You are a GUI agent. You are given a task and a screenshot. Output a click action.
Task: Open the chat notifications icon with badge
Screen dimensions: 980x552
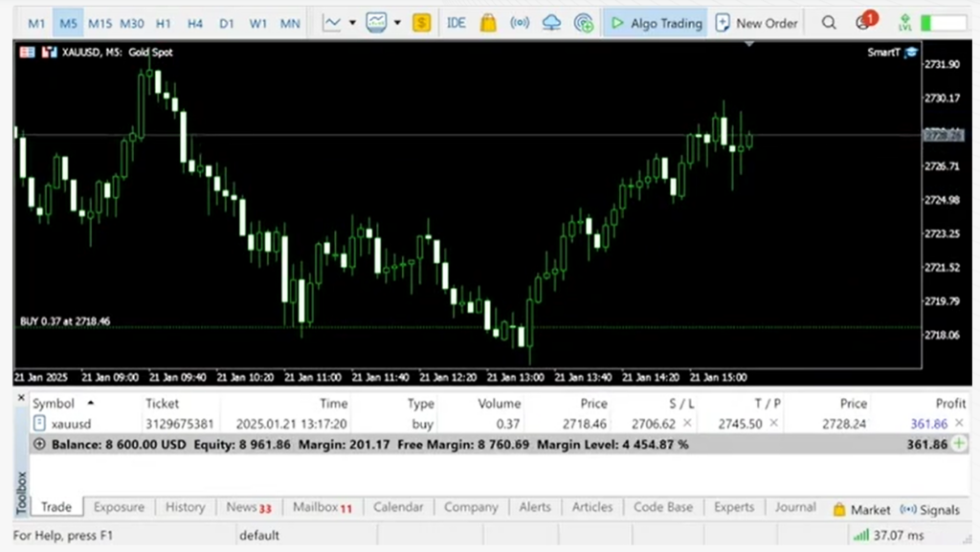[x=864, y=22]
